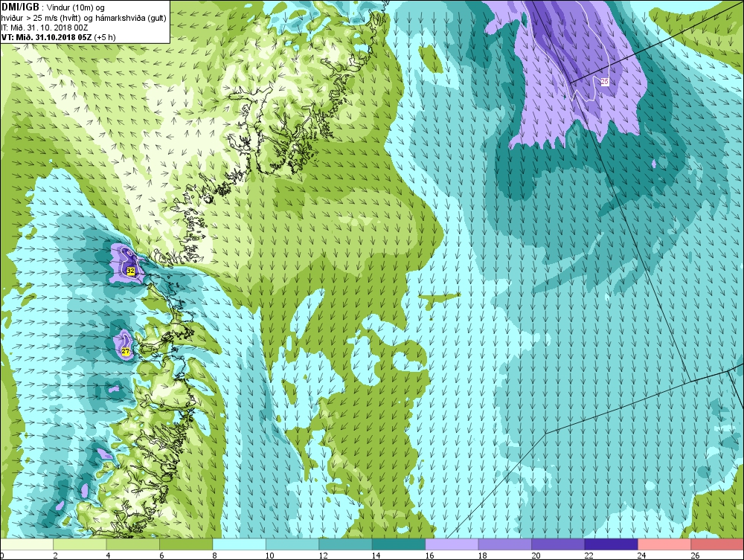744x560 pixels.
Task: Click the legend scale value 22
Action: click(589, 556)
